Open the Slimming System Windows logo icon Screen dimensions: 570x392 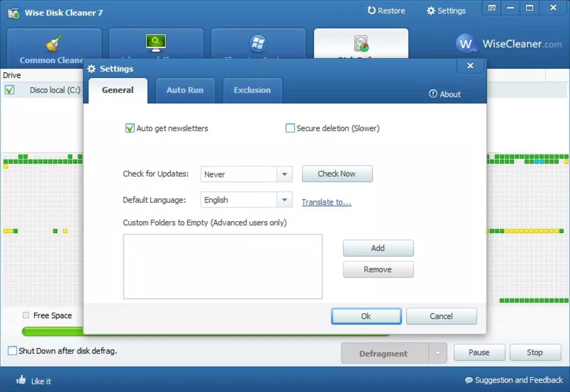tap(258, 43)
